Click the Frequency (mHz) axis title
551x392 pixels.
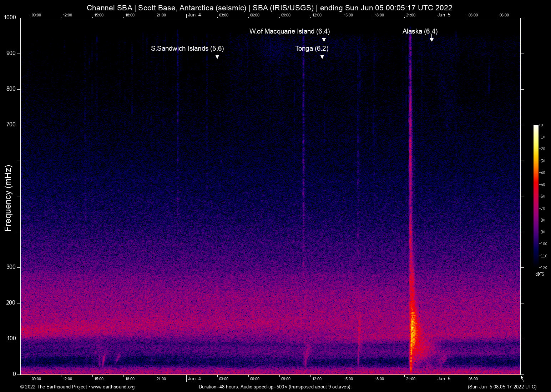pyautogui.click(x=8, y=198)
